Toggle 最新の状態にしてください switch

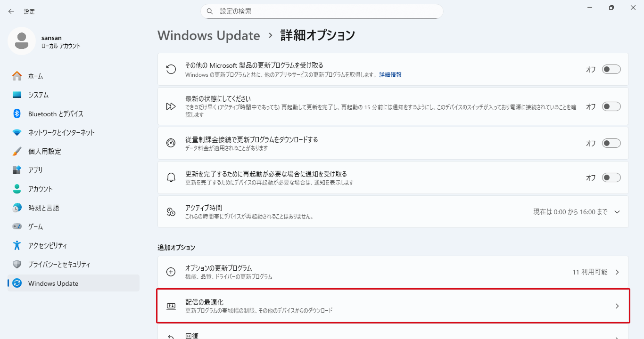point(611,106)
